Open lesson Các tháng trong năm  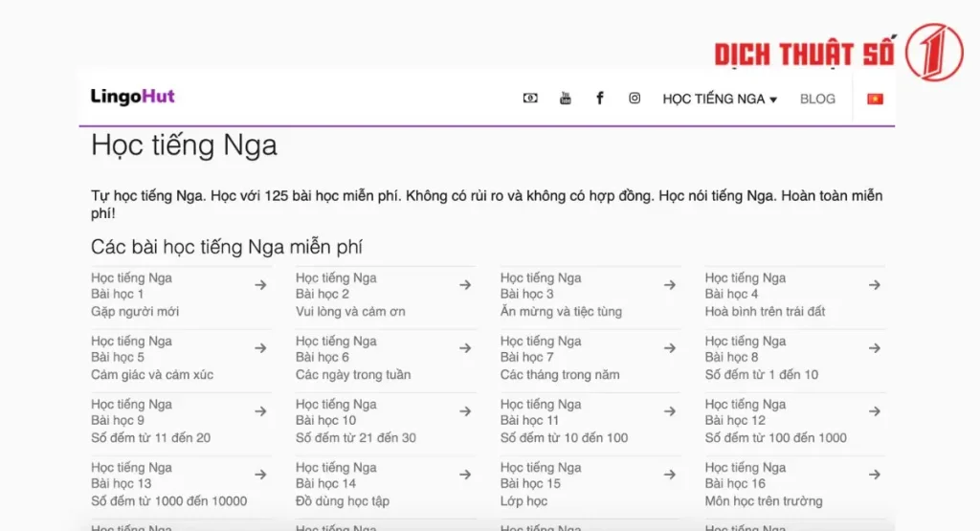click(560, 374)
